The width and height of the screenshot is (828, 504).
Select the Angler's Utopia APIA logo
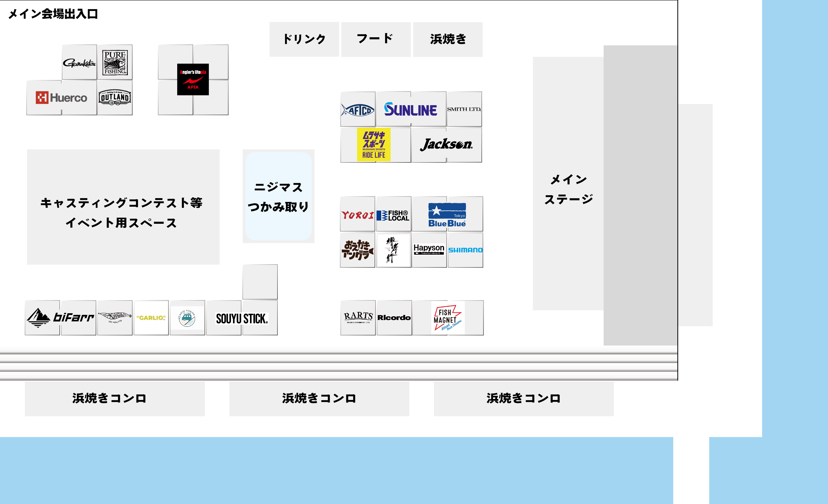click(x=193, y=80)
